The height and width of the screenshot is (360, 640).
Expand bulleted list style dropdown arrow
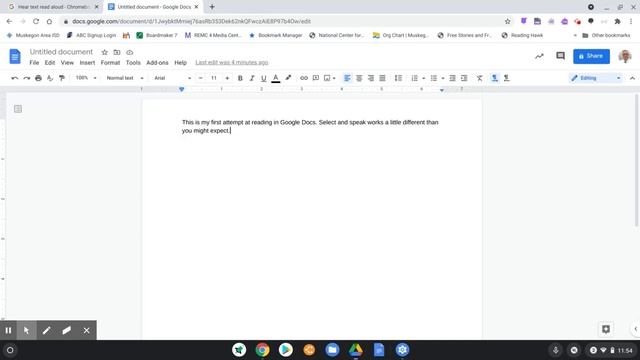443,78
